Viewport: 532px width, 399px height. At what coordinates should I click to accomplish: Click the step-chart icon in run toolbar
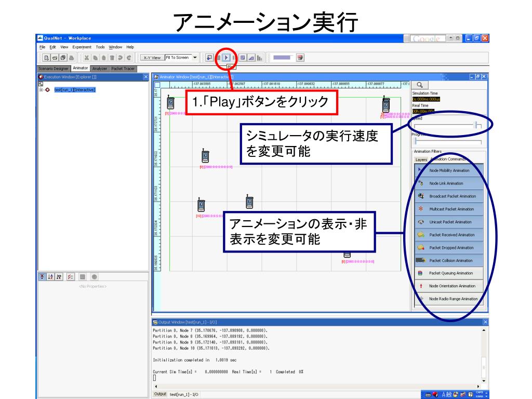pyautogui.click(x=251, y=58)
